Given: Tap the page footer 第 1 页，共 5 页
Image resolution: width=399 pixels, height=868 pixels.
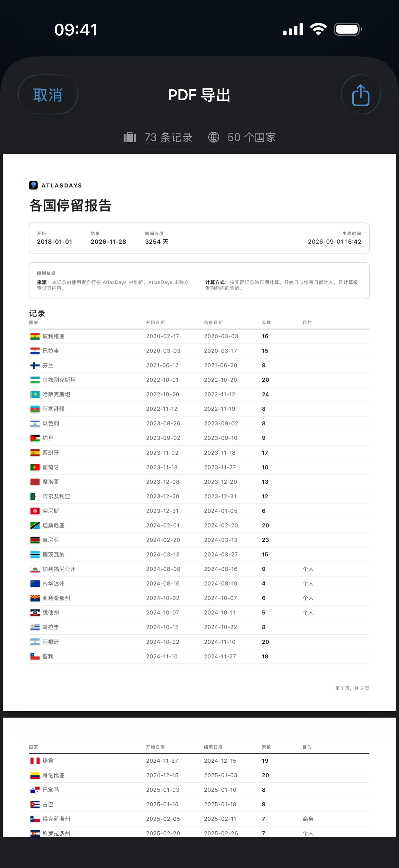Looking at the screenshot, I should click(352, 689).
